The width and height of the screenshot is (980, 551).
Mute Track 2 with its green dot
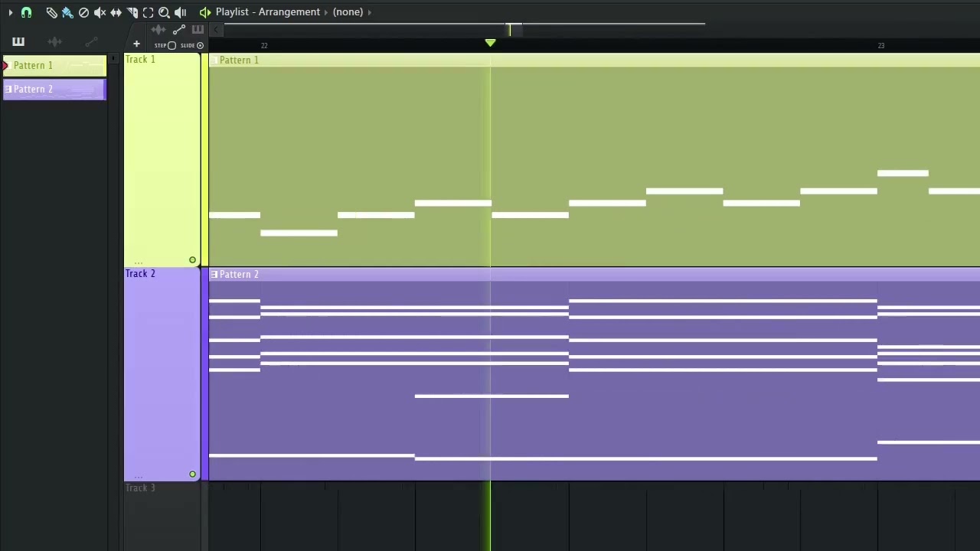(x=192, y=474)
